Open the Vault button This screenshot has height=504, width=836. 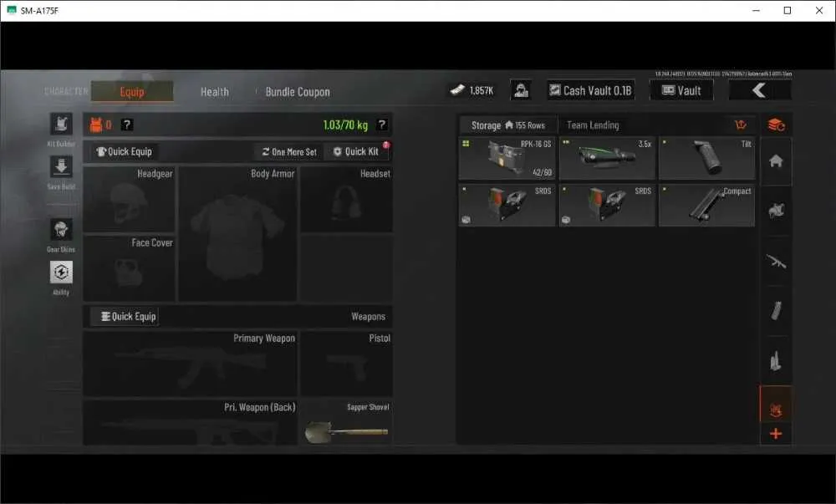(x=681, y=90)
